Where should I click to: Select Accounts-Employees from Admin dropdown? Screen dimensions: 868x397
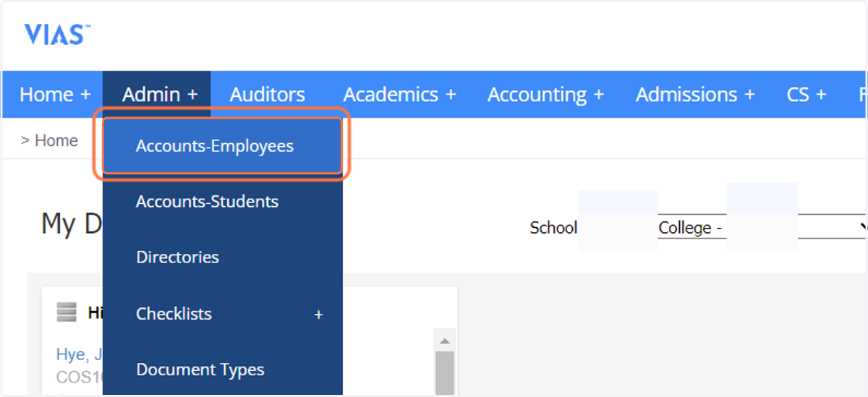(222, 146)
